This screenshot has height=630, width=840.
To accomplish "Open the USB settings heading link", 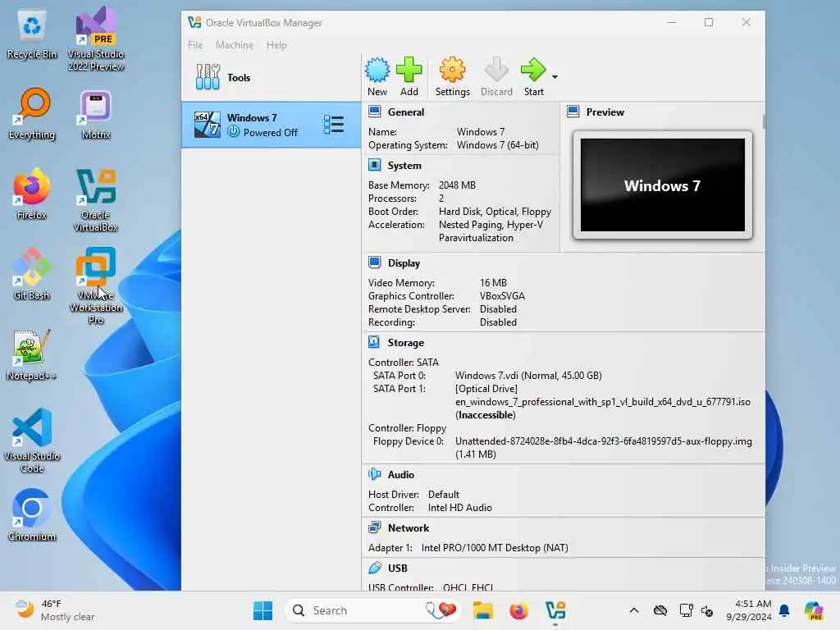I will pos(398,568).
